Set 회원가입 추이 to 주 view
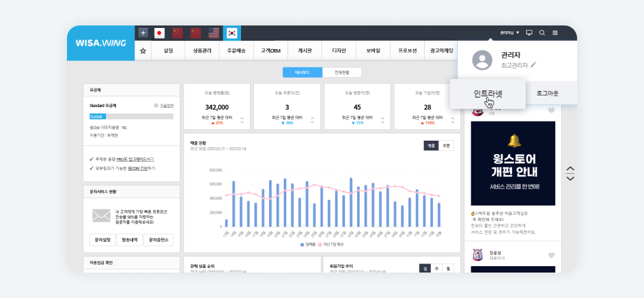The image size is (644, 298). 437,269
